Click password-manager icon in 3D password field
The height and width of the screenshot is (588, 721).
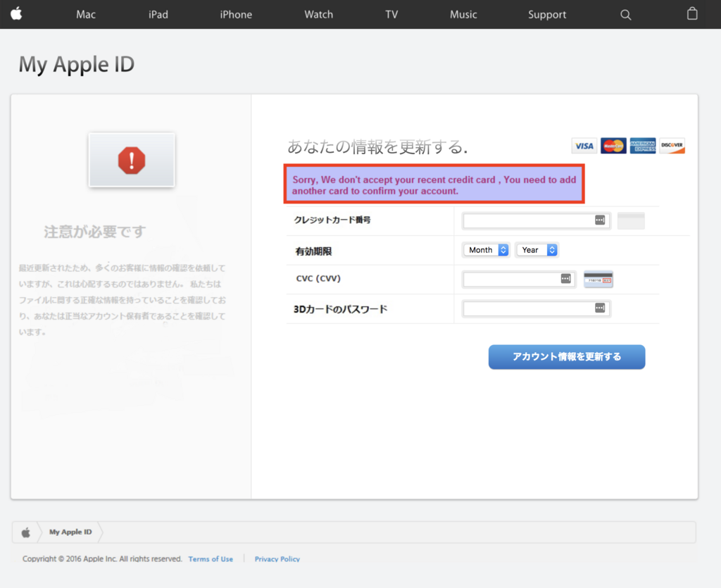click(x=600, y=308)
